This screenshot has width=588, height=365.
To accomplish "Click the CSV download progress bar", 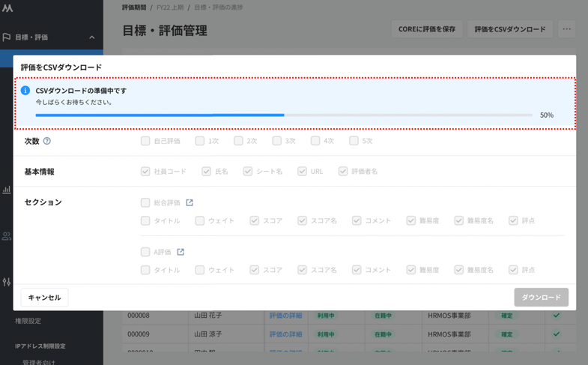I will [x=284, y=115].
